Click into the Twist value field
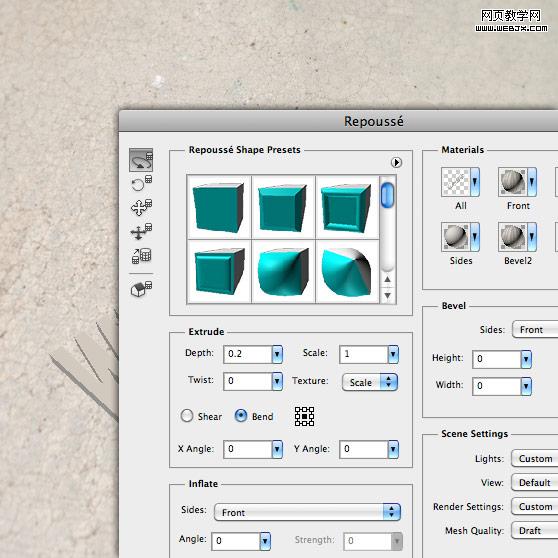 (x=248, y=381)
